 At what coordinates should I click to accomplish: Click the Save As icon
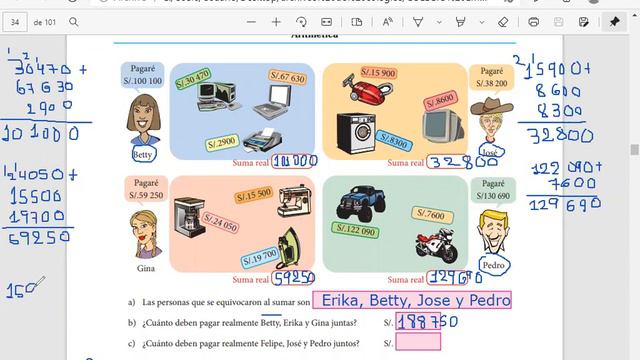coord(584,22)
